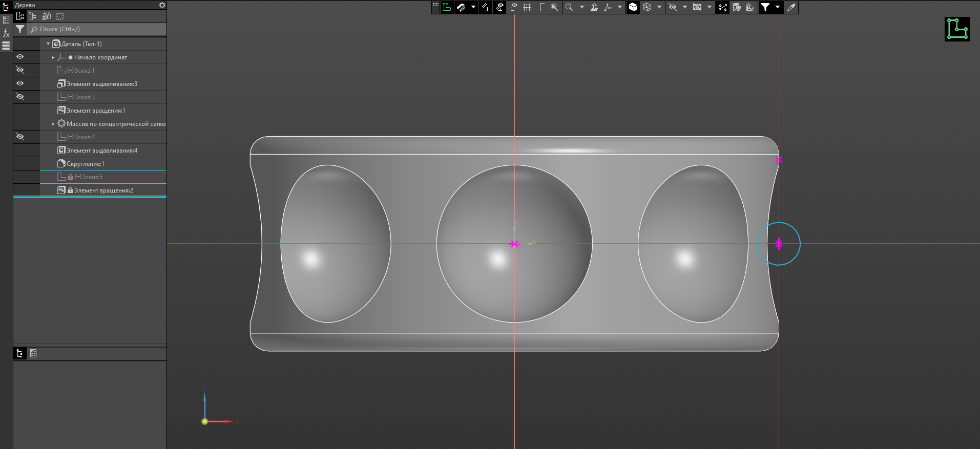
Task: Expand Начало координат node
Action: [53, 57]
